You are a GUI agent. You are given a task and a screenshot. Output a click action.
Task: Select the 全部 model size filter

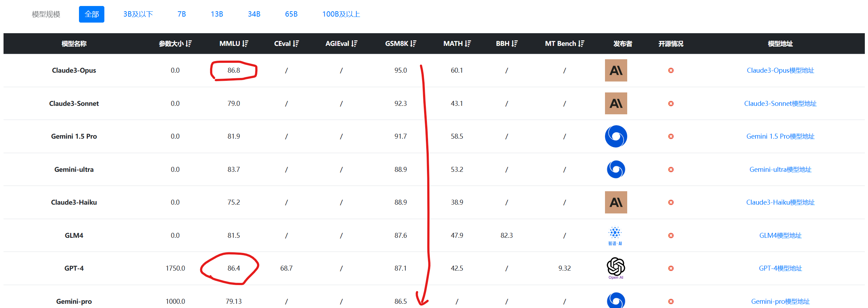pyautogui.click(x=92, y=14)
